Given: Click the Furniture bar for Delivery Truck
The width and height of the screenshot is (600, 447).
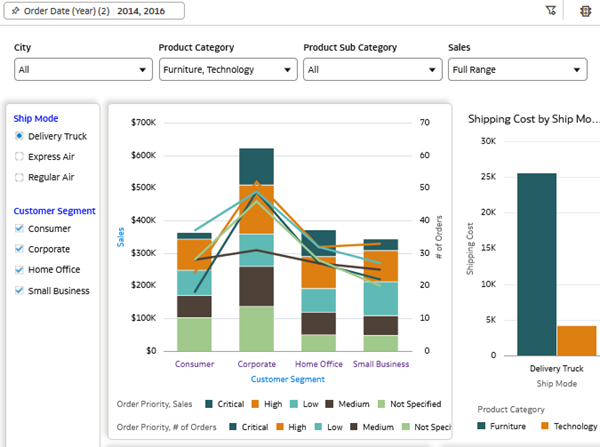Looking at the screenshot, I should pos(536,264).
